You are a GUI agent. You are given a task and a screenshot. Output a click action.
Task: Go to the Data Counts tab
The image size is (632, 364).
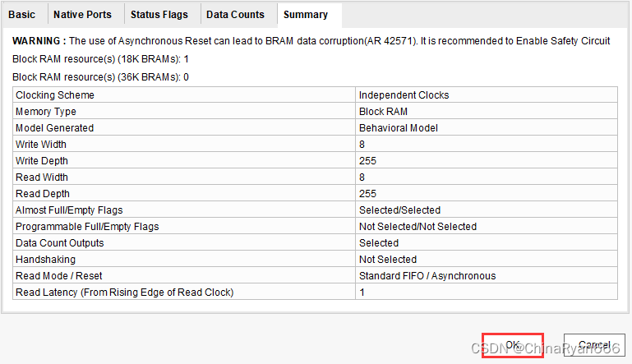tap(235, 15)
